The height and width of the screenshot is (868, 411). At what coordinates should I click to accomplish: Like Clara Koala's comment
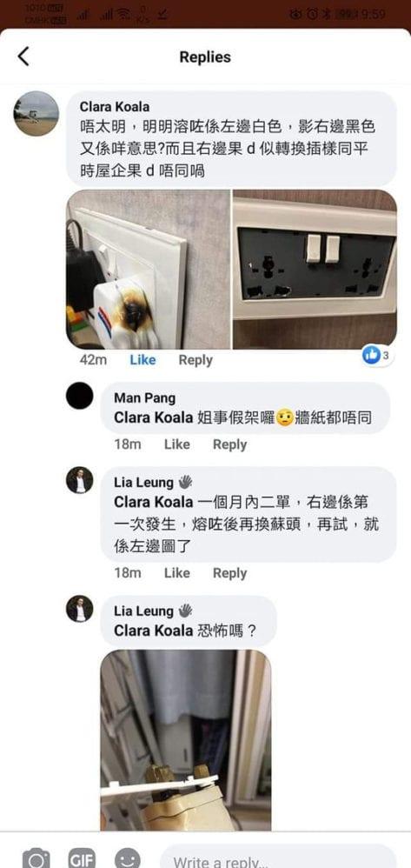(143, 360)
